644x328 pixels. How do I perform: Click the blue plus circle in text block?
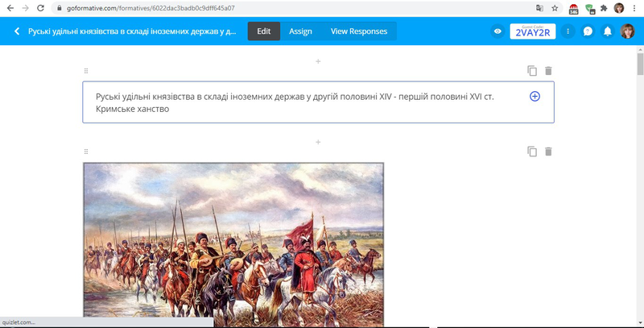tap(535, 96)
